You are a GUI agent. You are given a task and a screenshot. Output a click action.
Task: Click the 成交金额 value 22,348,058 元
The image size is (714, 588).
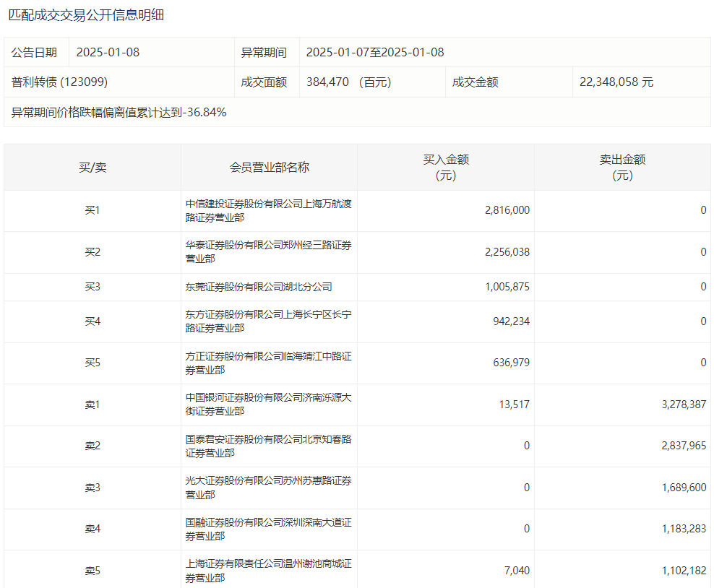point(616,82)
